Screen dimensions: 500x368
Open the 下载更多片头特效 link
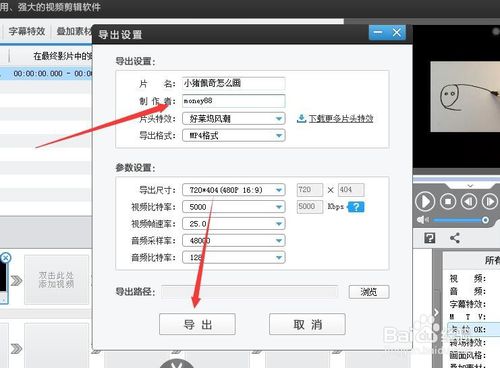(x=341, y=118)
